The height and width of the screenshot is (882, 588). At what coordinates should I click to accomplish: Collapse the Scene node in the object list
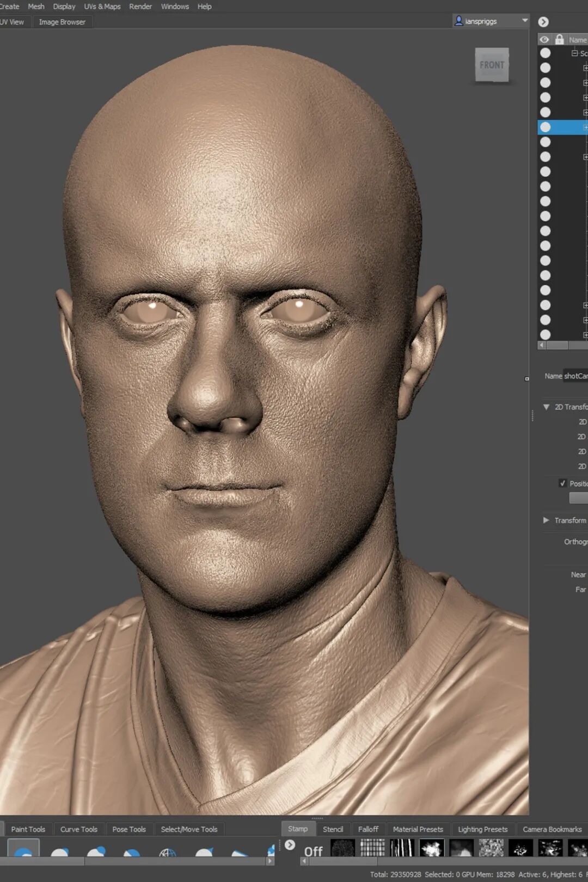pos(574,53)
